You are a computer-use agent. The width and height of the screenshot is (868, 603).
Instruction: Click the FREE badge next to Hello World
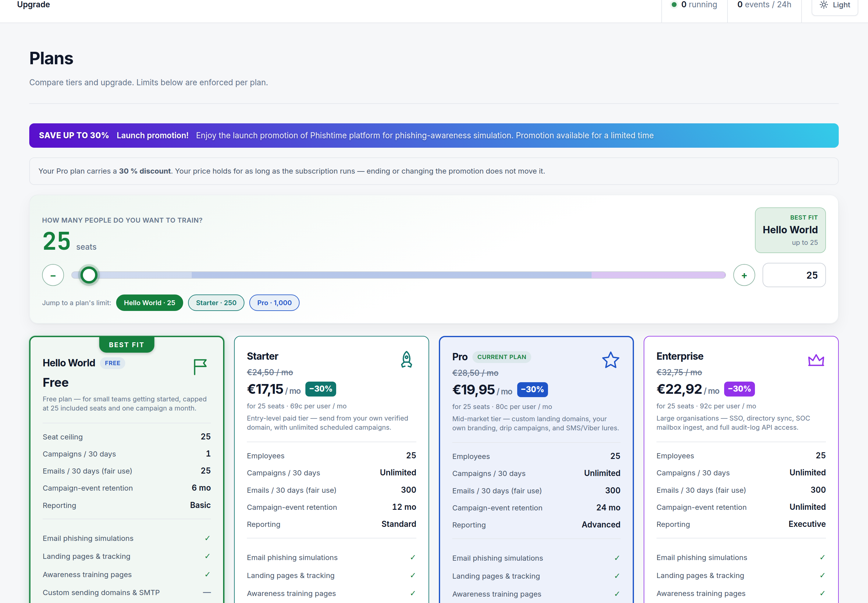113,363
